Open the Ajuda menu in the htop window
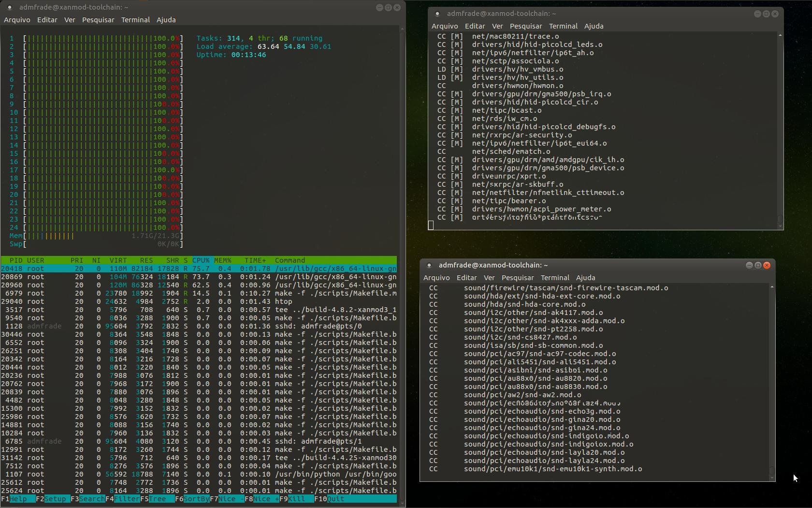The height and width of the screenshot is (508, 812). tap(166, 20)
